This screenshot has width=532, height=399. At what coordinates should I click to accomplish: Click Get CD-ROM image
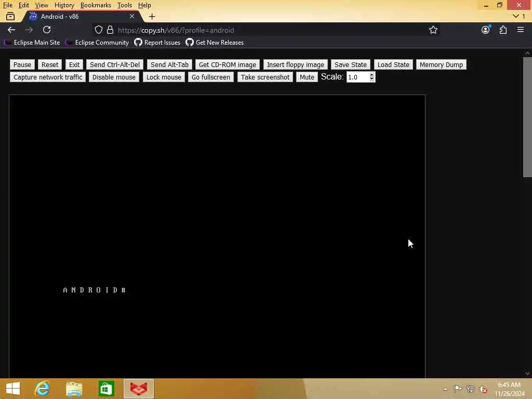tap(228, 64)
